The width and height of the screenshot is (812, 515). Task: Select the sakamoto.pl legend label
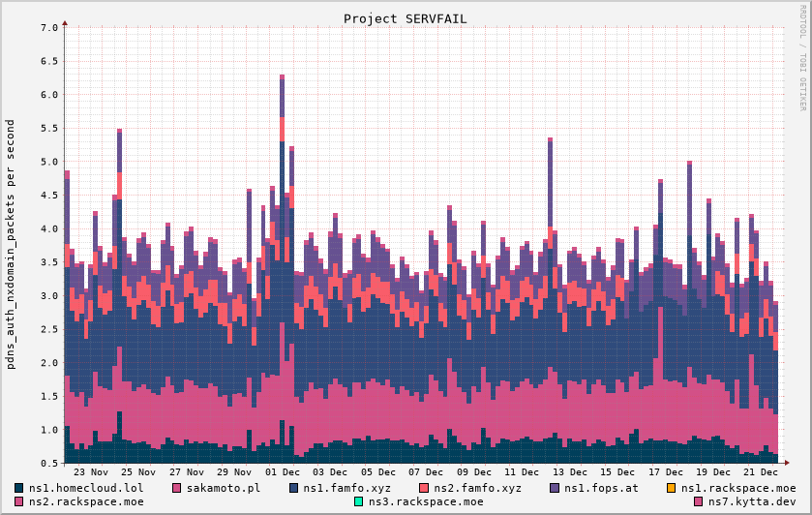(x=223, y=488)
